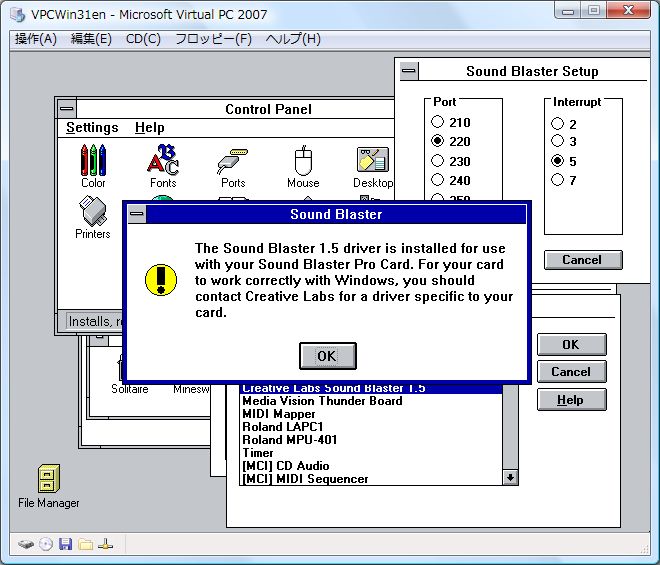Select [MCI] CD Audio driver
Screen dimensions: 660x565
coord(371,466)
